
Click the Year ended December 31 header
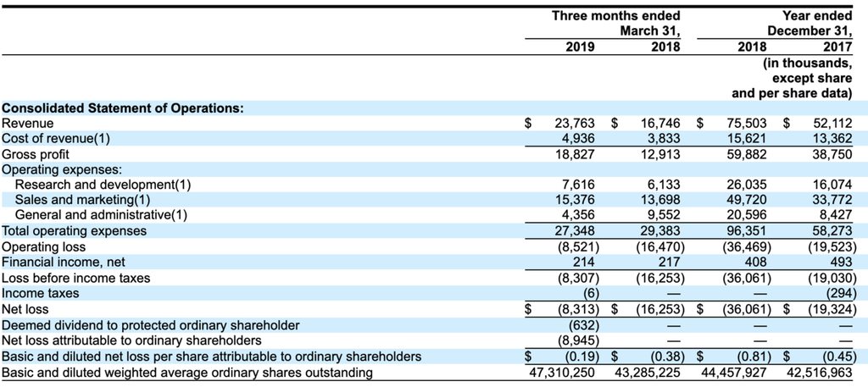click(x=809, y=24)
